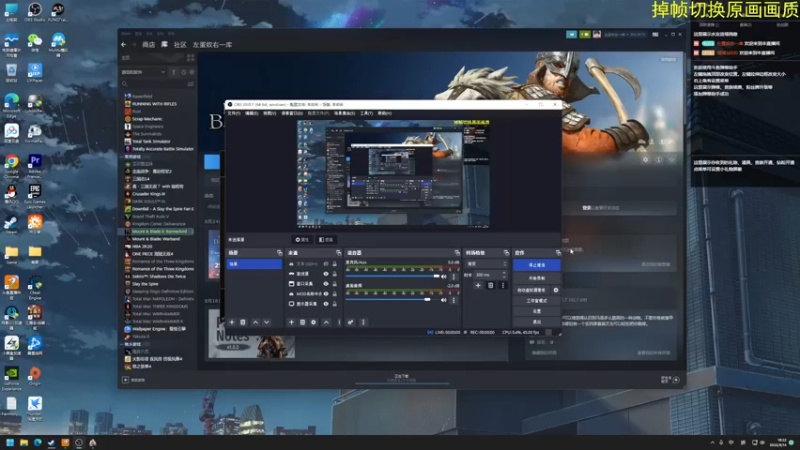Screen dimensions: 800x450
Task: Mute the second mixer audio channel
Action: (x=443, y=300)
